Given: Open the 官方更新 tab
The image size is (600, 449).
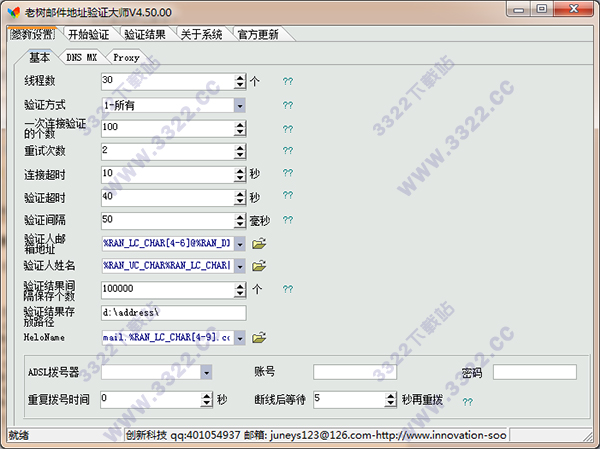Looking at the screenshot, I should [x=258, y=34].
